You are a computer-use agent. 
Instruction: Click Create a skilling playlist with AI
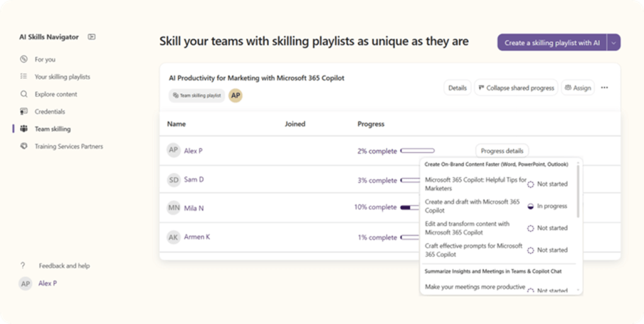551,43
